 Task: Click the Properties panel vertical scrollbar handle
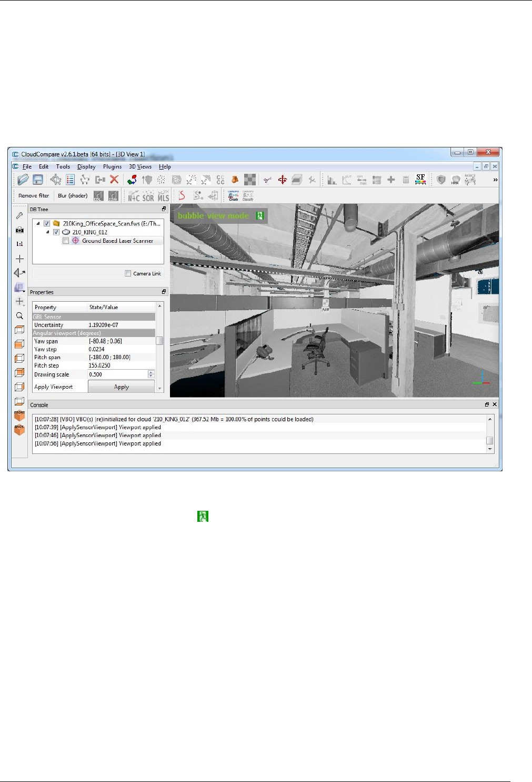(x=159, y=340)
